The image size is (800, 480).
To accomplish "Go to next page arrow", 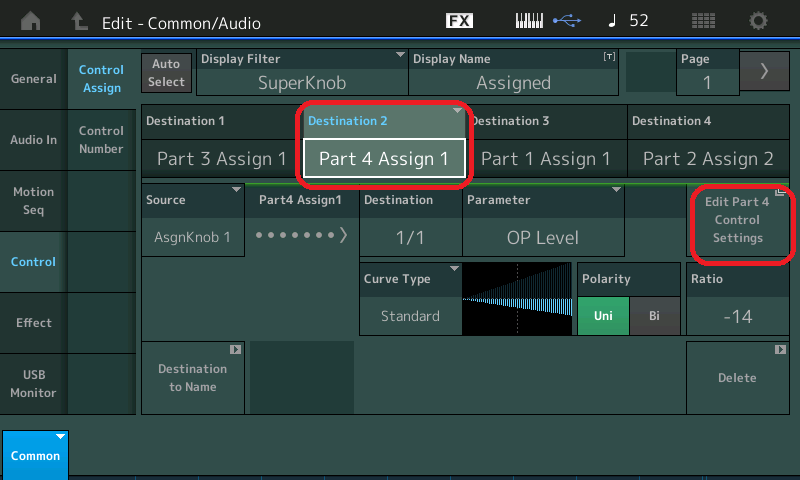I will tap(764, 71).
